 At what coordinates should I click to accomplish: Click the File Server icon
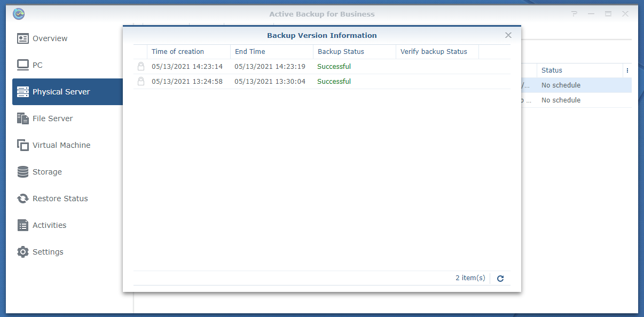22,118
